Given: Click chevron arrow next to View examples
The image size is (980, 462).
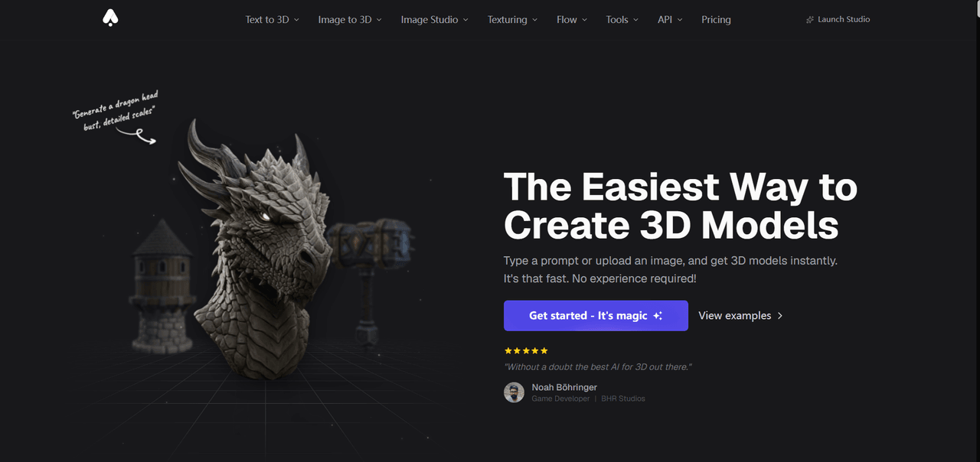Looking at the screenshot, I should 779,316.
